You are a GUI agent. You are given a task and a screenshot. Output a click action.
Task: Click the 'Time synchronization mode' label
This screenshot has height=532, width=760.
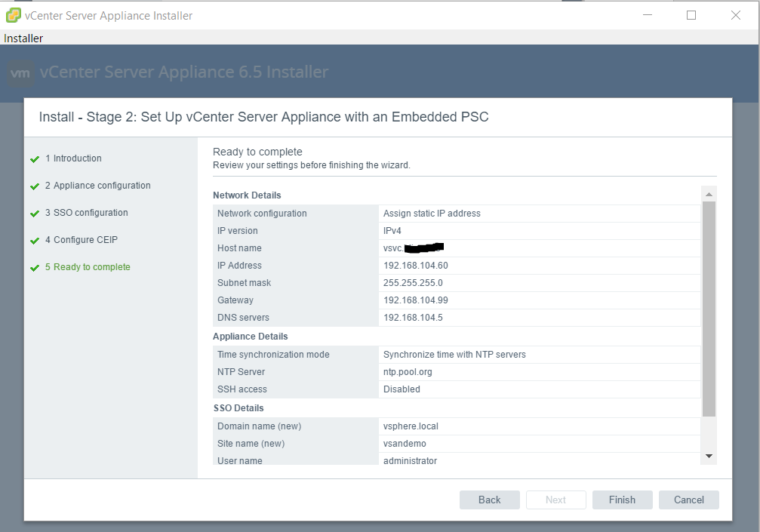[273, 355]
